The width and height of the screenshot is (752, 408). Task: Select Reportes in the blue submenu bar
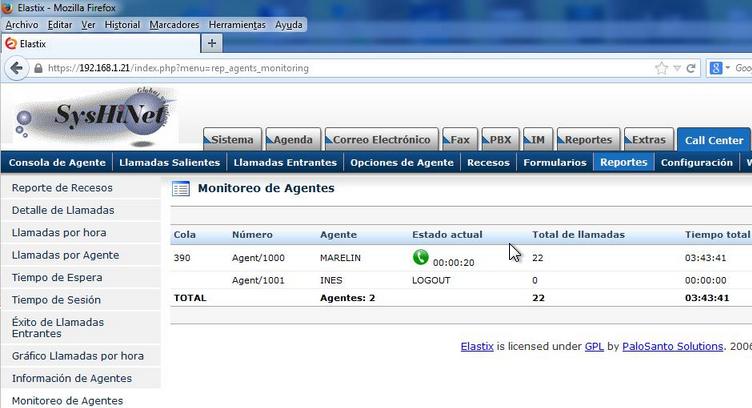[623, 162]
